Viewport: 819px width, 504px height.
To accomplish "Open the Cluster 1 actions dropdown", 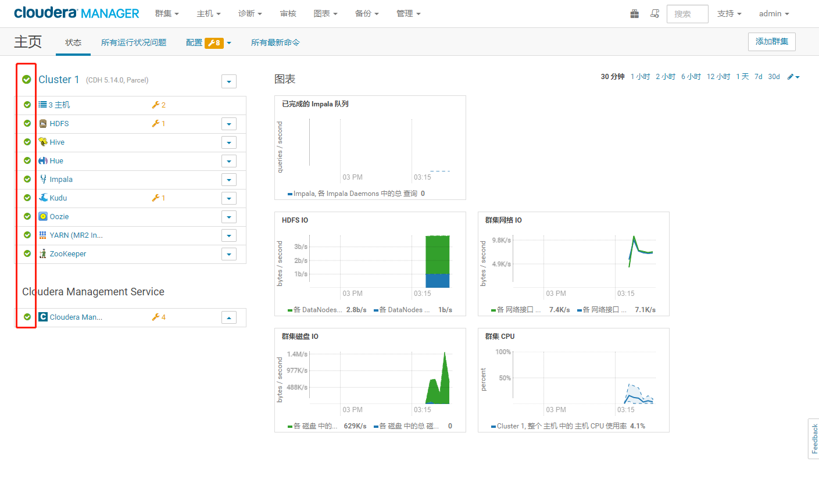I will (229, 81).
